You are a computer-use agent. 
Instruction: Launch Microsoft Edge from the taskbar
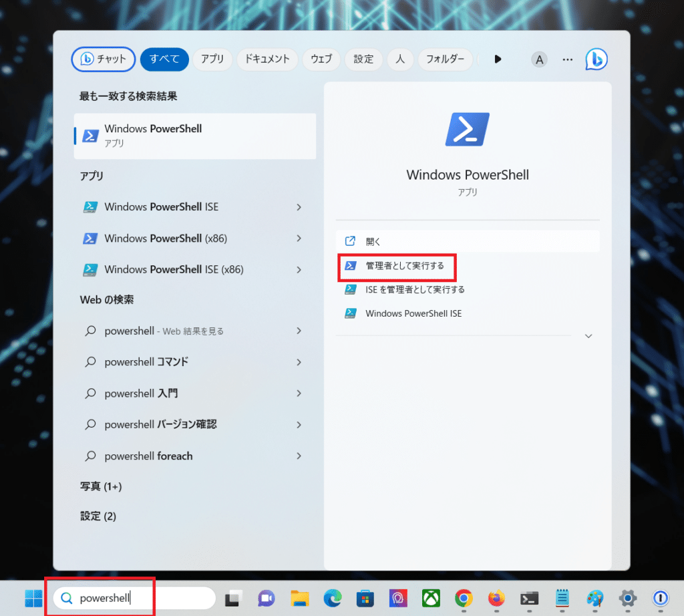coord(333,598)
